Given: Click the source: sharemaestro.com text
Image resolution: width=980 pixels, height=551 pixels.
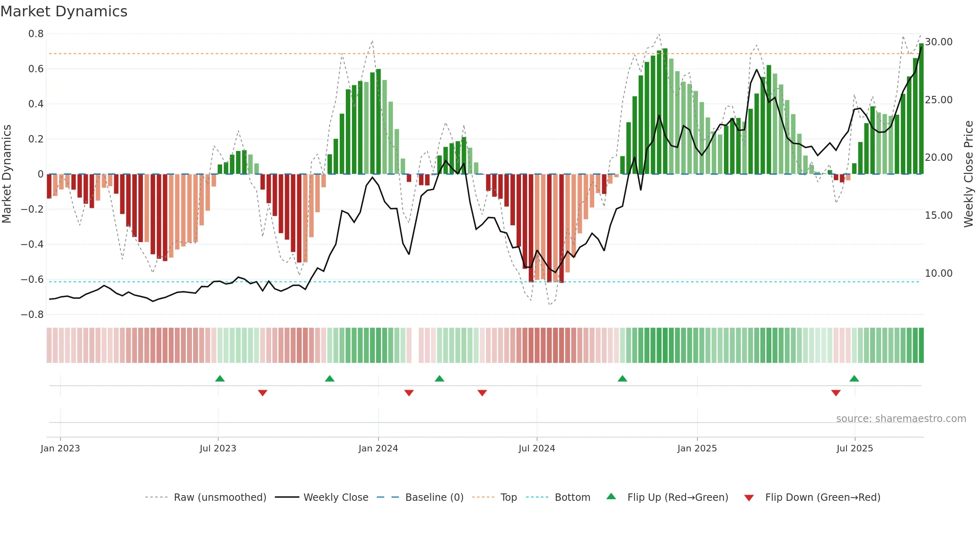Looking at the screenshot, I should tap(901, 418).
